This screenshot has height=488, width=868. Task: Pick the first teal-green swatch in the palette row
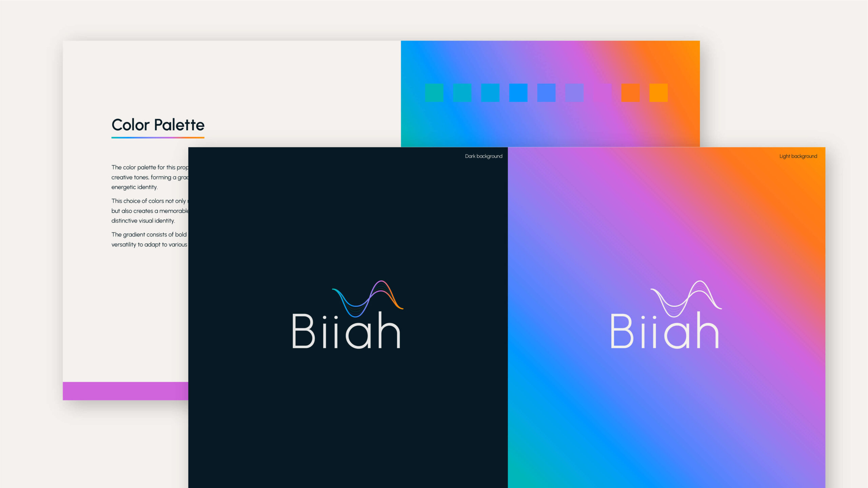434,93
